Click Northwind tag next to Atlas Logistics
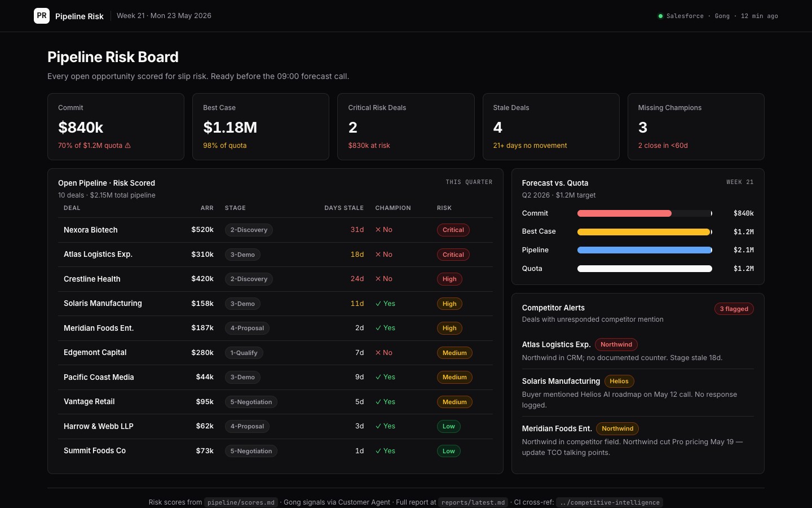This screenshot has width=812, height=508. pos(616,344)
